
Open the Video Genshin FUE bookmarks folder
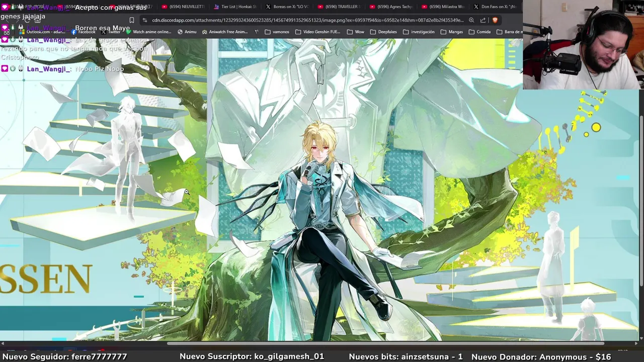(318, 32)
